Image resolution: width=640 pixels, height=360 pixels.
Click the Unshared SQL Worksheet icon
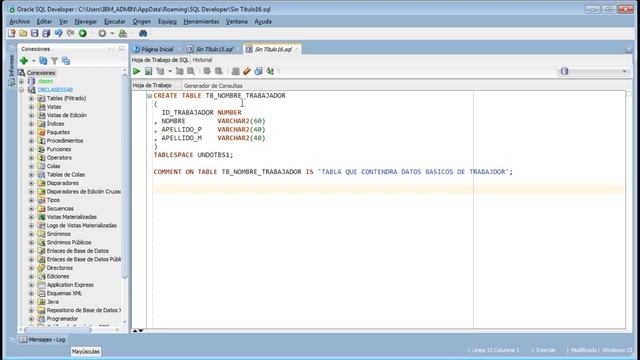tap(236, 71)
